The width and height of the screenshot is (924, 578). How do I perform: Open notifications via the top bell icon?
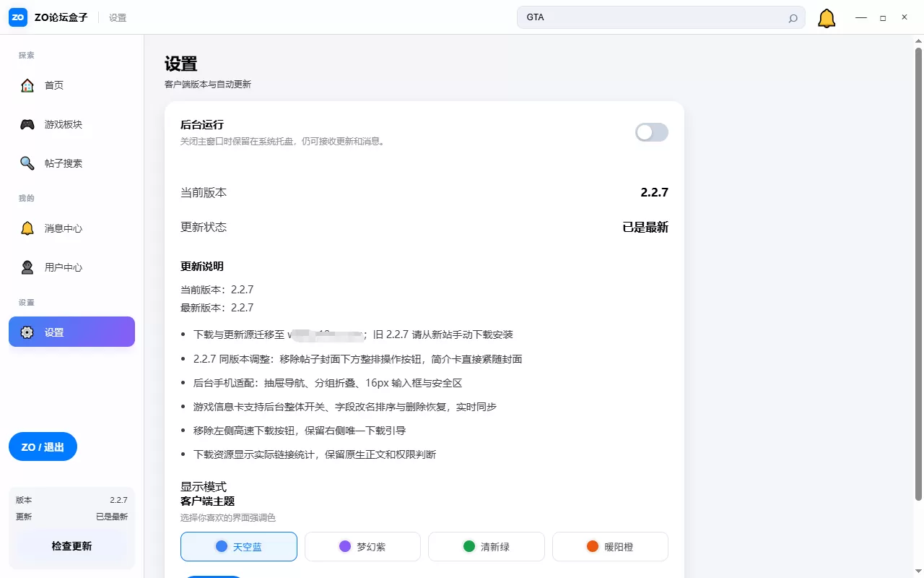(x=827, y=18)
